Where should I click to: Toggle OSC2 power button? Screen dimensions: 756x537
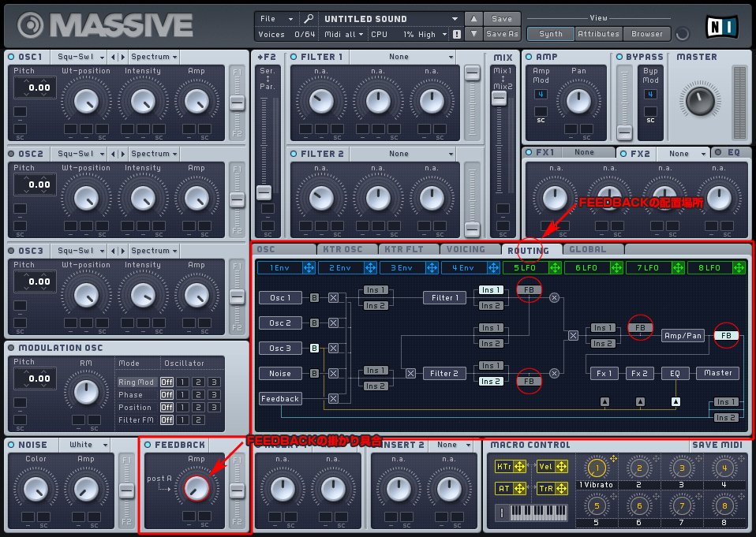point(11,154)
